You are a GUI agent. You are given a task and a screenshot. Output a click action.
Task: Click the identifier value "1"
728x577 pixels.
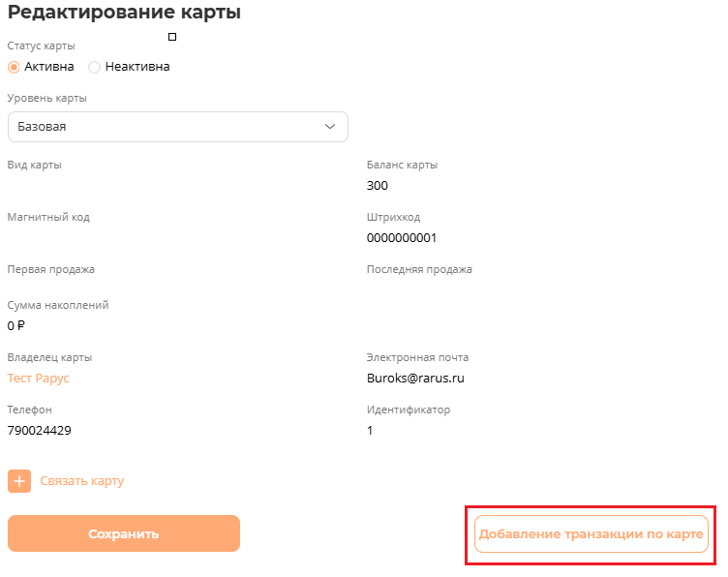click(370, 430)
